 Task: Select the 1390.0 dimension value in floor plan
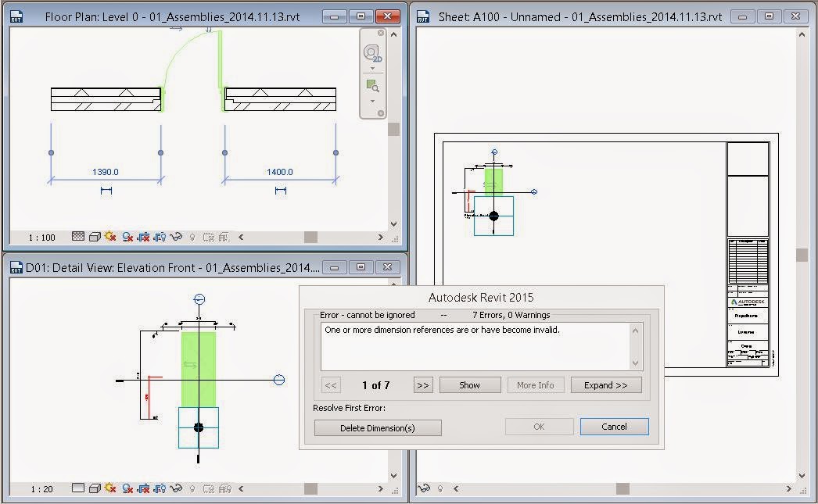coord(106,172)
